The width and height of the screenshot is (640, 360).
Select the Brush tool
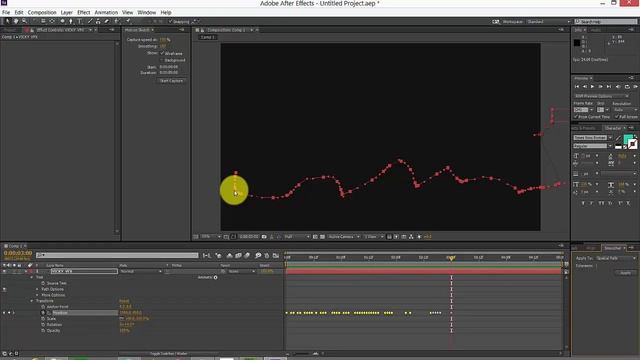pyautogui.click(x=89, y=21)
